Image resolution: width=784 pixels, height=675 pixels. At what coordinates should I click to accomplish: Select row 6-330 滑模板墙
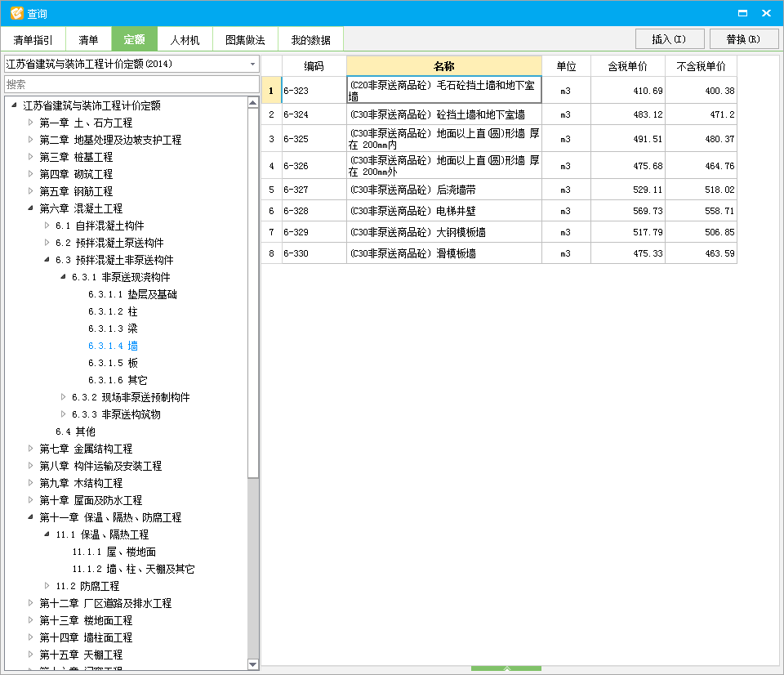point(499,253)
